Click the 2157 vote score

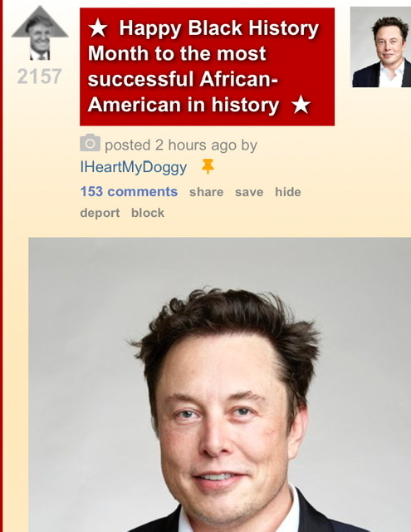tap(39, 76)
